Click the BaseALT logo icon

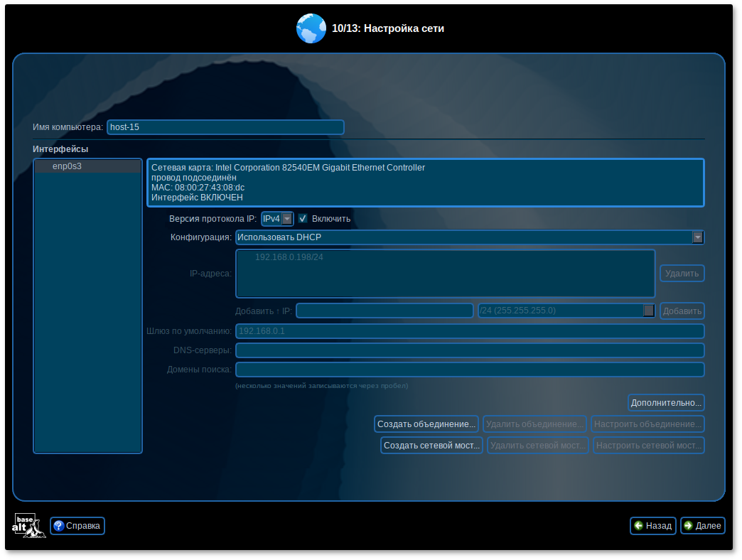(x=28, y=525)
